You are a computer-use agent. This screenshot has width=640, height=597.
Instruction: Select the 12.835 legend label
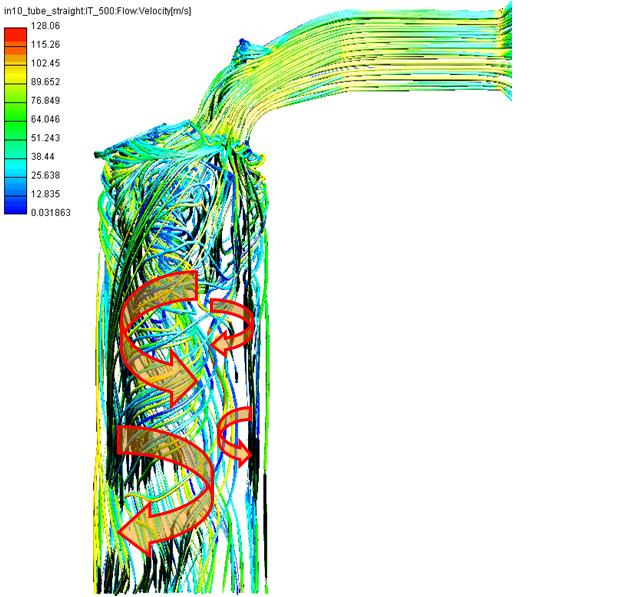tap(46, 194)
